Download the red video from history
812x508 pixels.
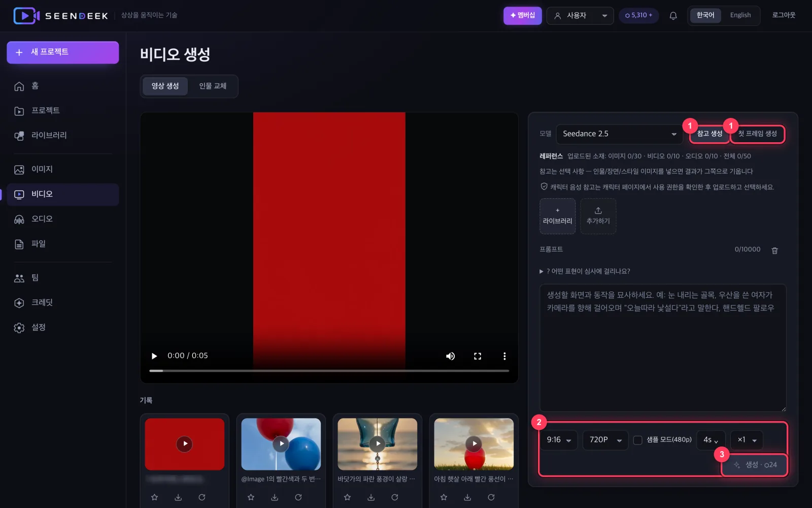(x=178, y=497)
